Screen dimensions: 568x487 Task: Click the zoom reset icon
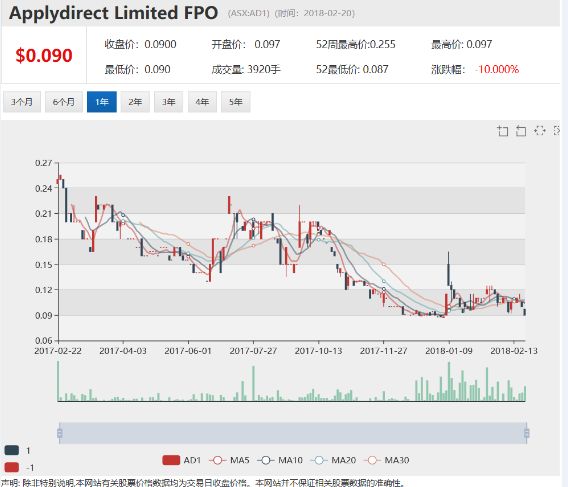(x=521, y=131)
